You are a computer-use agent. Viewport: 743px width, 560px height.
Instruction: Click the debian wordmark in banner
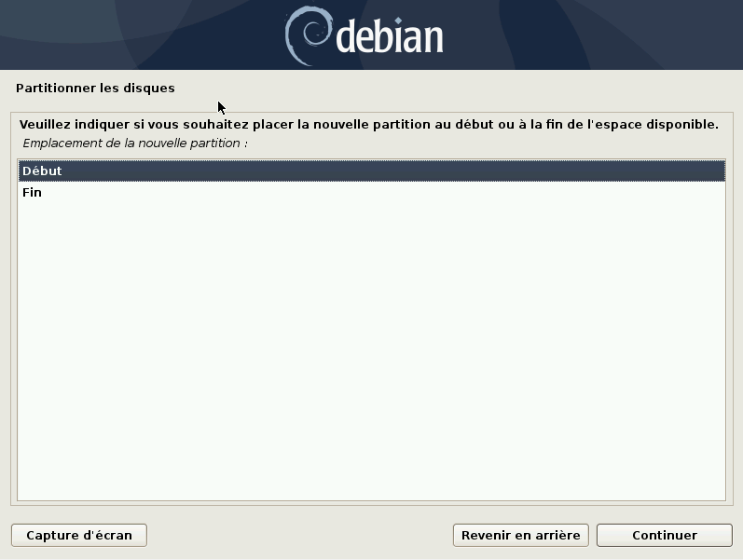pos(390,36)
